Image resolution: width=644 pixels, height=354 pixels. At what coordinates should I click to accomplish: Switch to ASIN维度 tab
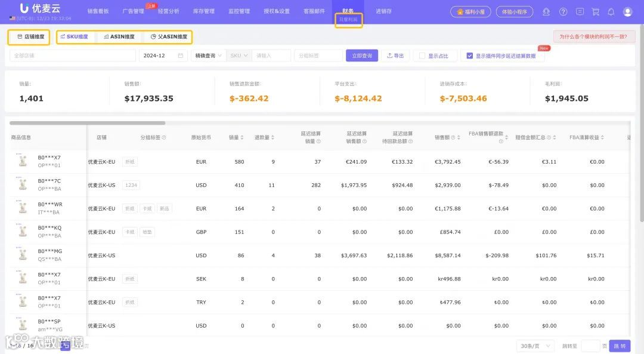click(119, 36)
